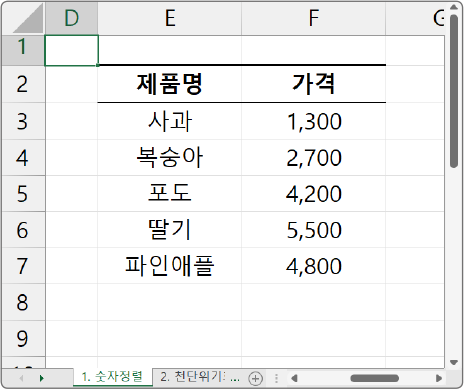The width and height of the screenshot is (464, 389).
Task: Select the 제품명 header cell
Action: pos(170,84)
